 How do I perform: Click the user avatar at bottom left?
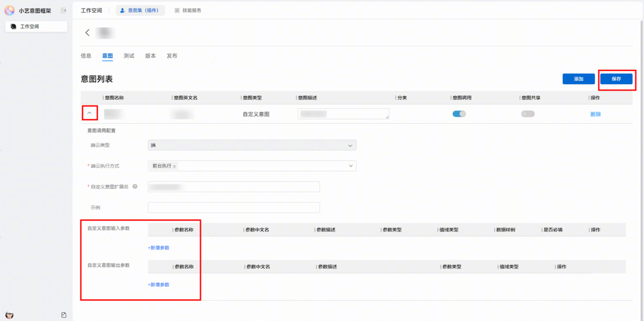click(9, 315)
